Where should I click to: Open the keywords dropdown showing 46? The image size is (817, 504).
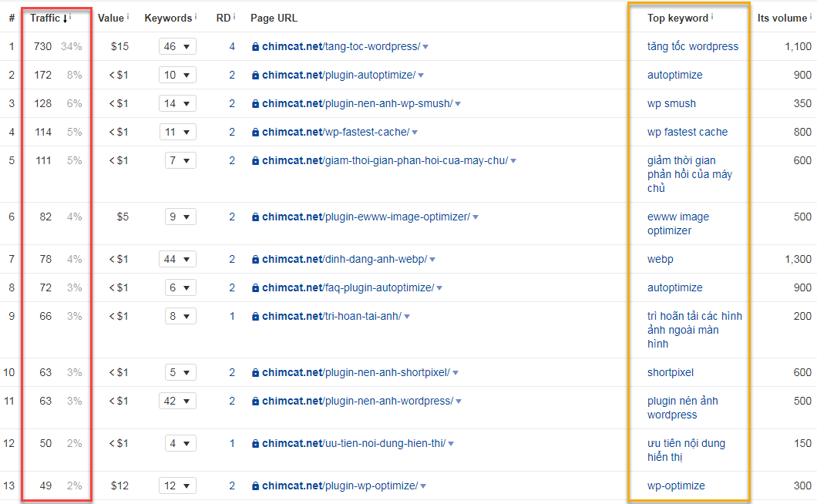point(177,47)
